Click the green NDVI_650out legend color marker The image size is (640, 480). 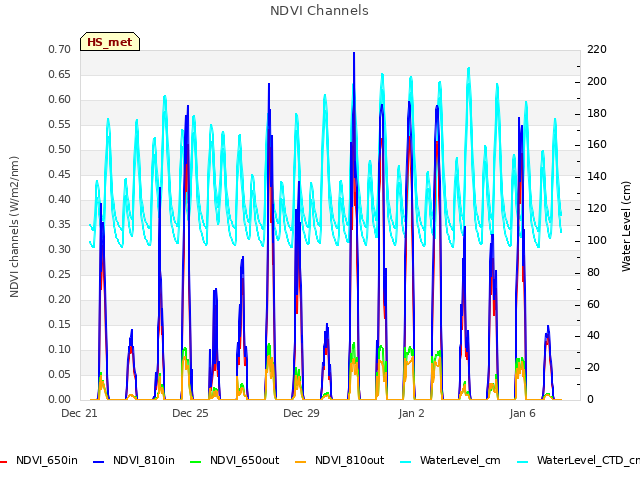[196, 462]
